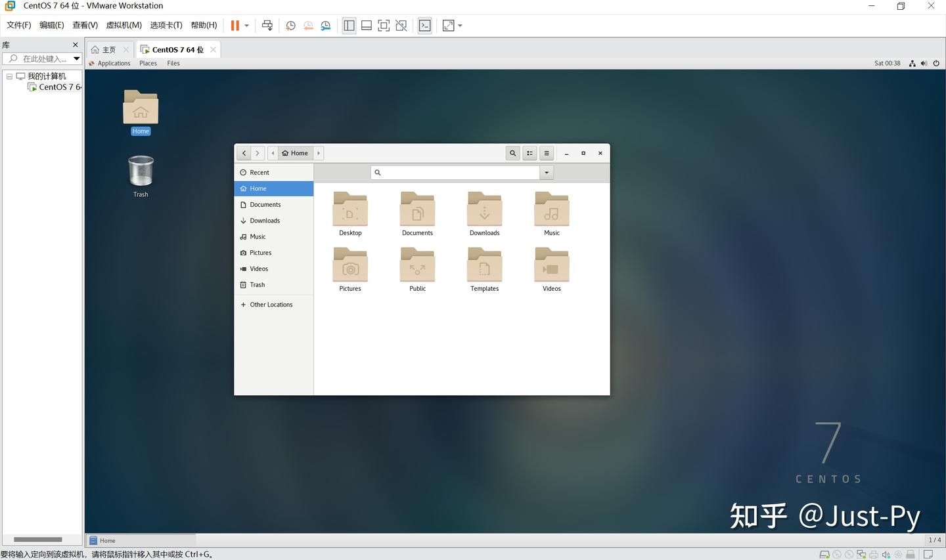Image resolution: width=946 pixels, height=560 pixels.
Task: Toggle the VMware console view button
Action: pos(425,26)
